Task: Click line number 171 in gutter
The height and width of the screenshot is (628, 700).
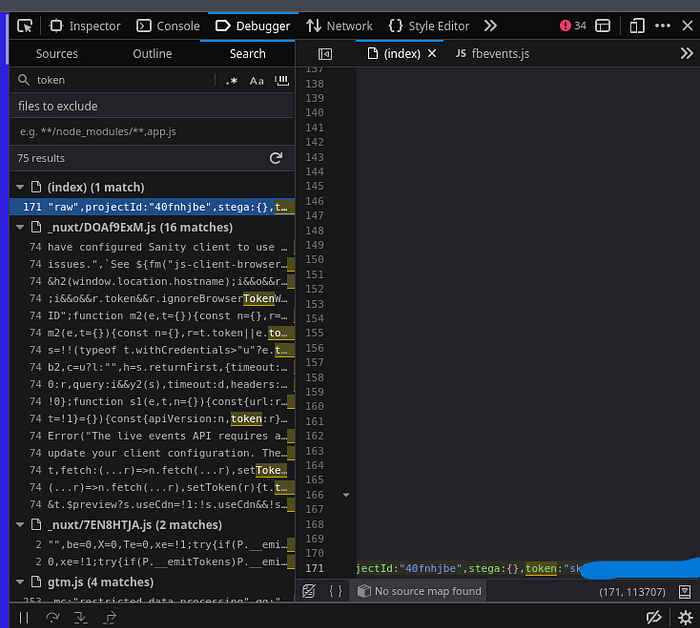Action: pos(315,568)
